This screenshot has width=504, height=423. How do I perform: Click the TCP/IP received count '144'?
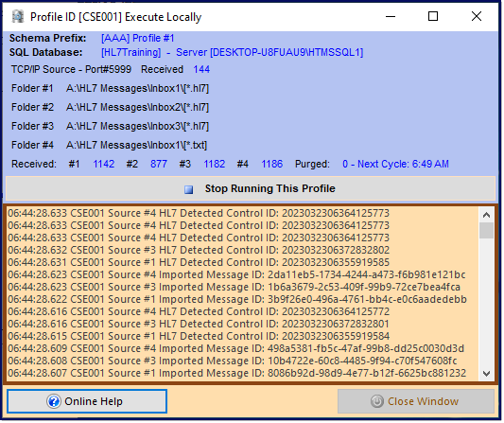pyautogui.click(x=201, y=69)
